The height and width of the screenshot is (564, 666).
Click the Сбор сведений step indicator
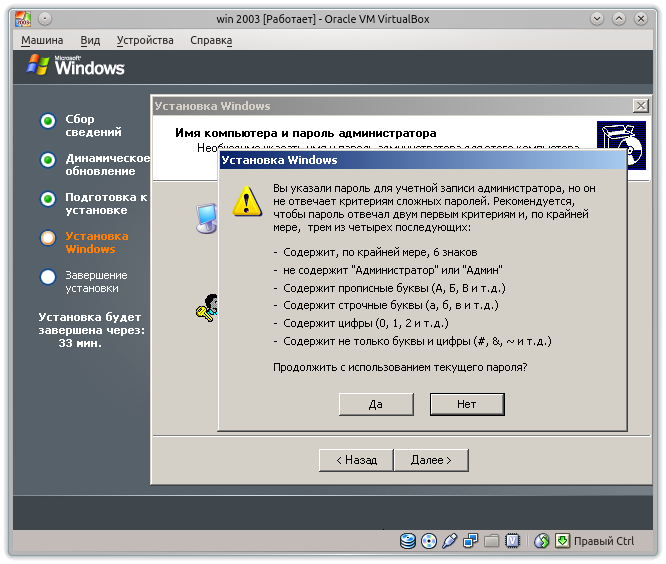click(48, 121)
